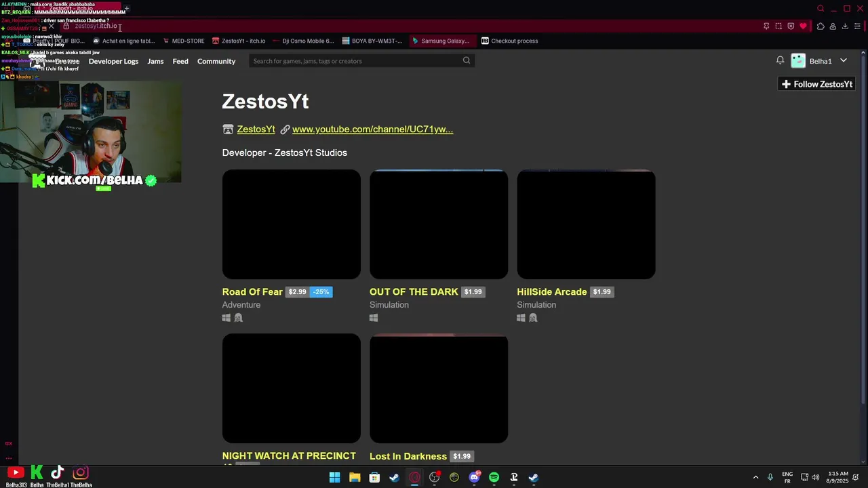Click the $2.99 price tag on Road Of Fear
This screenshot has height=488, width=868.
click(x=297, y=292)
